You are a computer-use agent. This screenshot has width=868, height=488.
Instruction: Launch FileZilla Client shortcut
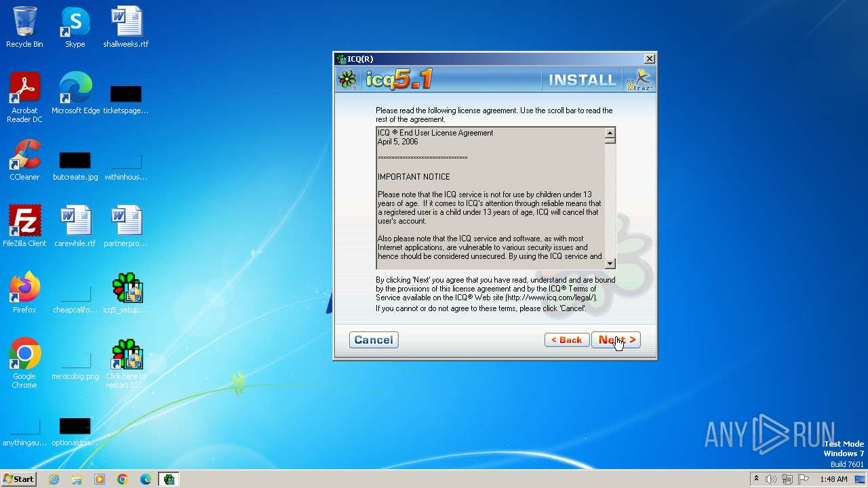point(24,226)
